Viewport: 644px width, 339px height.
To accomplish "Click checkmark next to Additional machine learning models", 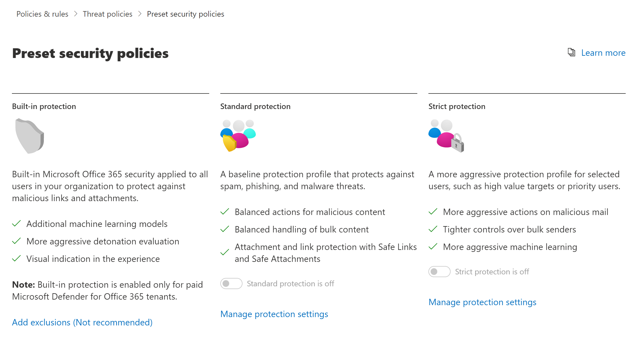I will coord(16,224).
